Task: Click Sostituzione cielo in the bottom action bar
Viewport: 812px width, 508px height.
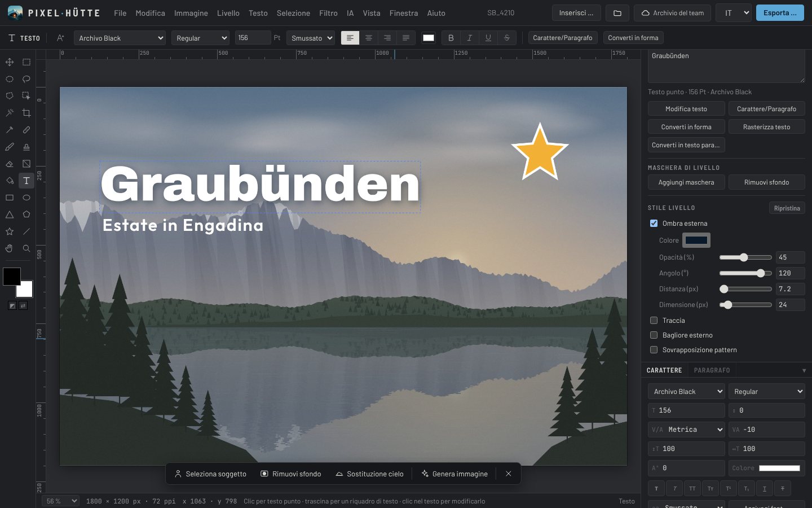Action: 370,474
